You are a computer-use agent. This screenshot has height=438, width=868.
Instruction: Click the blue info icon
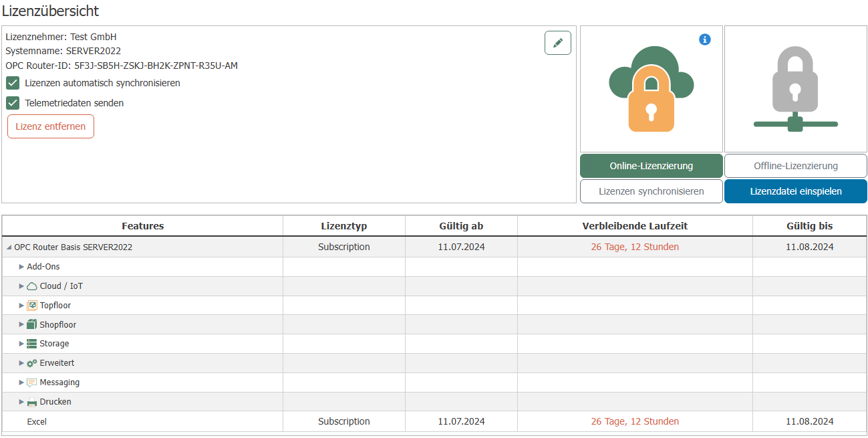(x=704, y=39)
